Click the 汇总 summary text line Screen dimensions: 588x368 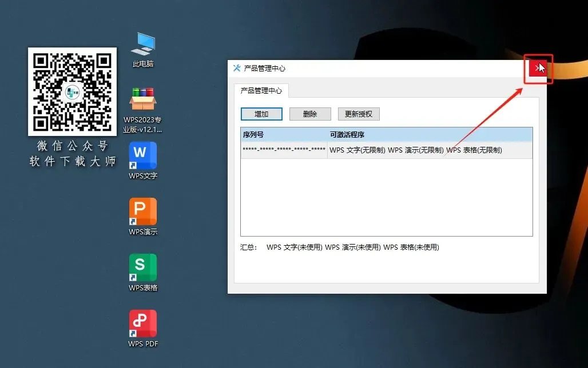coord(340,247)
